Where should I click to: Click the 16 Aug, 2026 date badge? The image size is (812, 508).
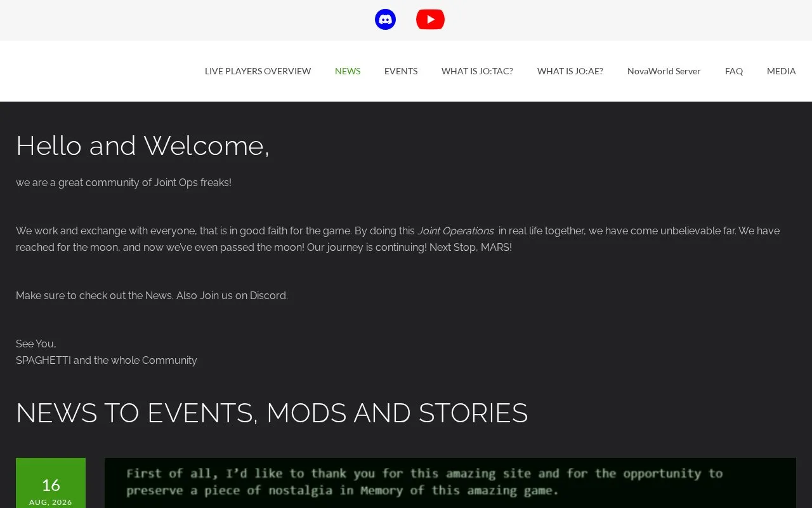(x=51, y=483)
